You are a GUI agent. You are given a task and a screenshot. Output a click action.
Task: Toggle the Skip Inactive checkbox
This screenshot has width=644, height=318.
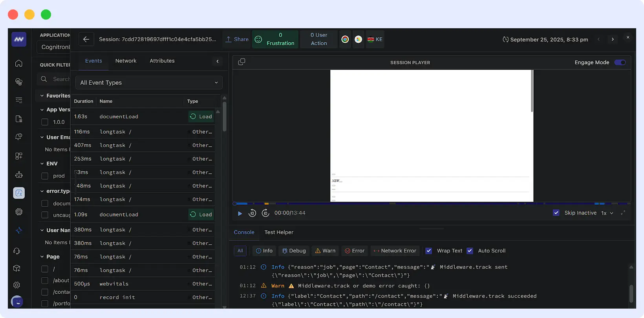[x=556, y=213]
